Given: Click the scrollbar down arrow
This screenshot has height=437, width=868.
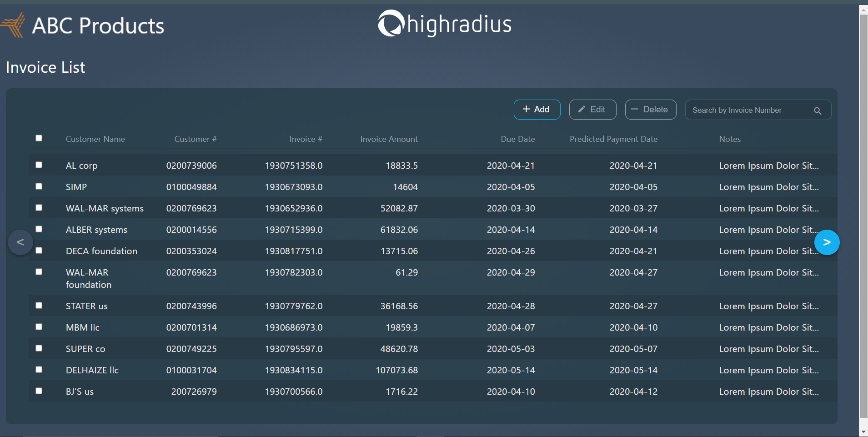Looking at the screenshot, I should click(863, 431).
